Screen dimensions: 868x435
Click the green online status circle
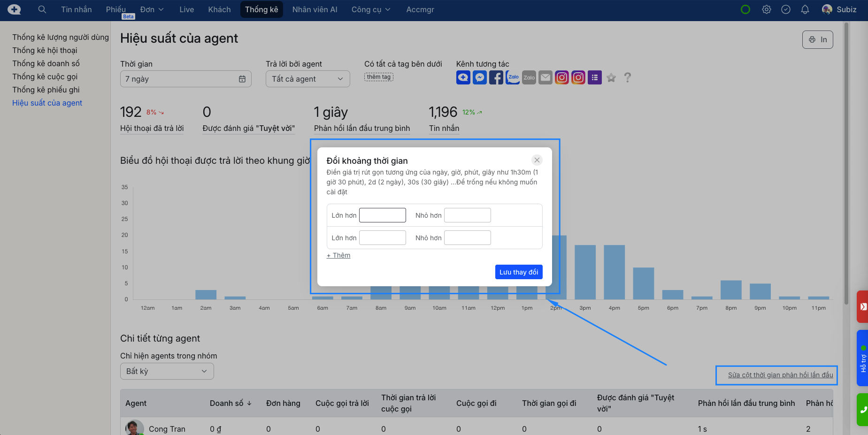coord(745,9)
